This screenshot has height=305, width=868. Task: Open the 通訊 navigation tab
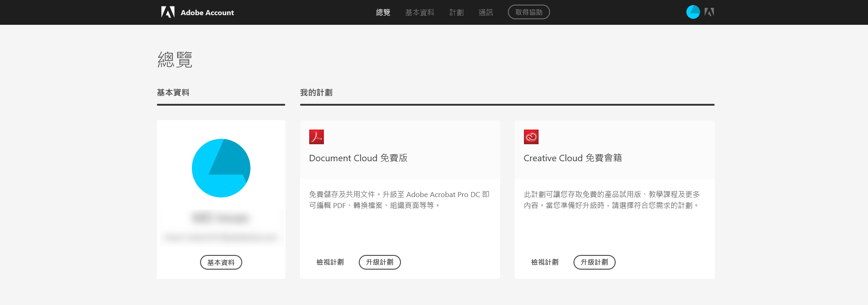486,12
